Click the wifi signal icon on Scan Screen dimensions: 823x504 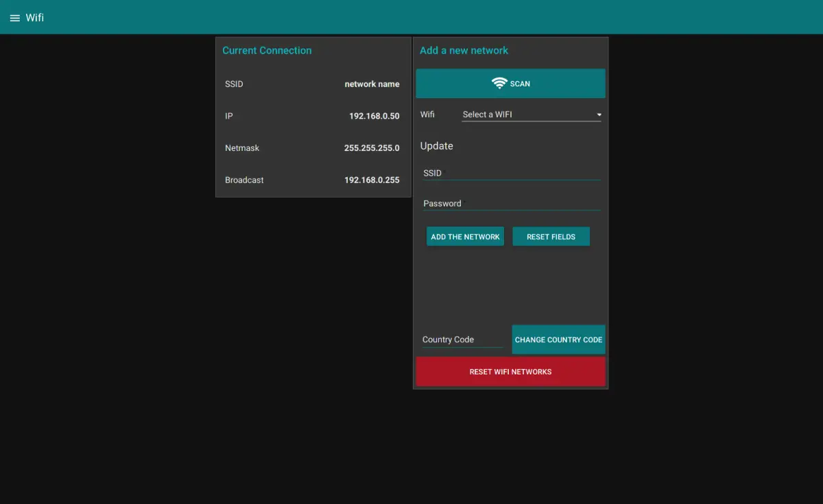499,83
